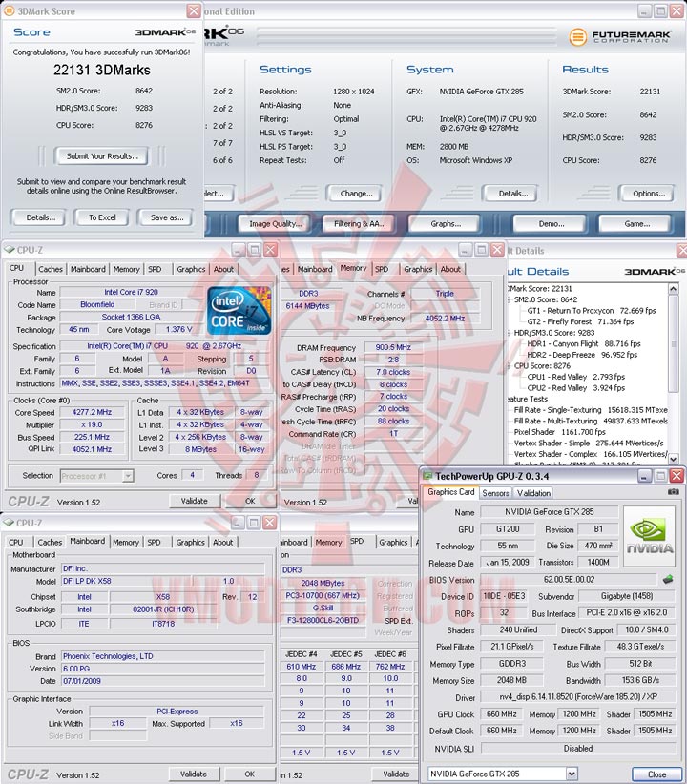Click Validate in top CPU-Z window

pos(194,501)
